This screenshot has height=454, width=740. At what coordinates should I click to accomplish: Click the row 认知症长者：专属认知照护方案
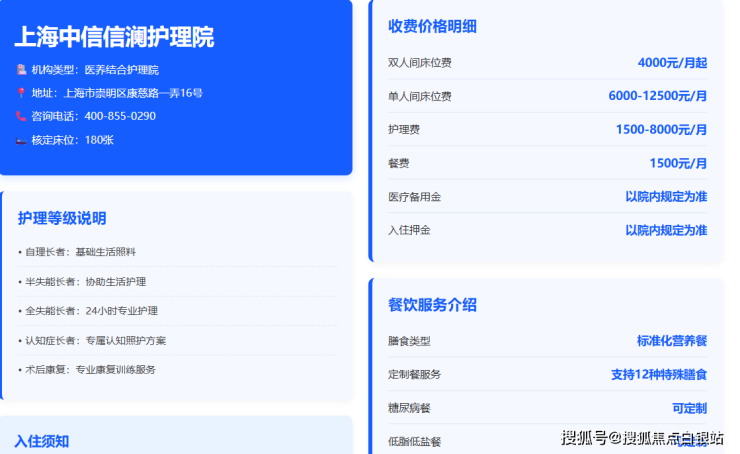[x=177, y=340]
